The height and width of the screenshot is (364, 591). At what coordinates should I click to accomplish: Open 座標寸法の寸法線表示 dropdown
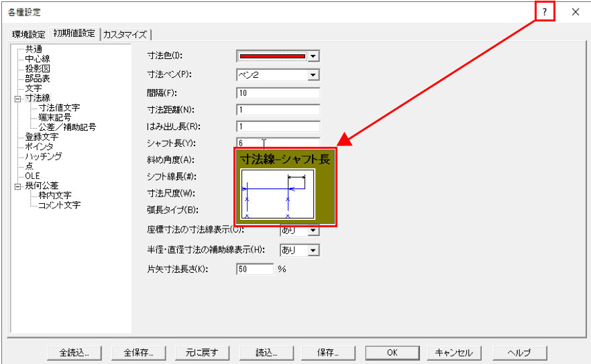[313, 231]
